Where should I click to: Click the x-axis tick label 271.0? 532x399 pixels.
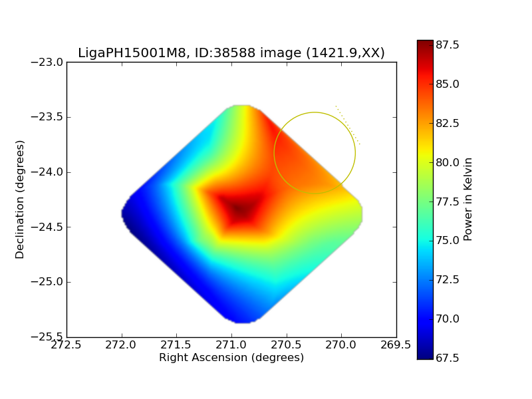click(231, 345)
